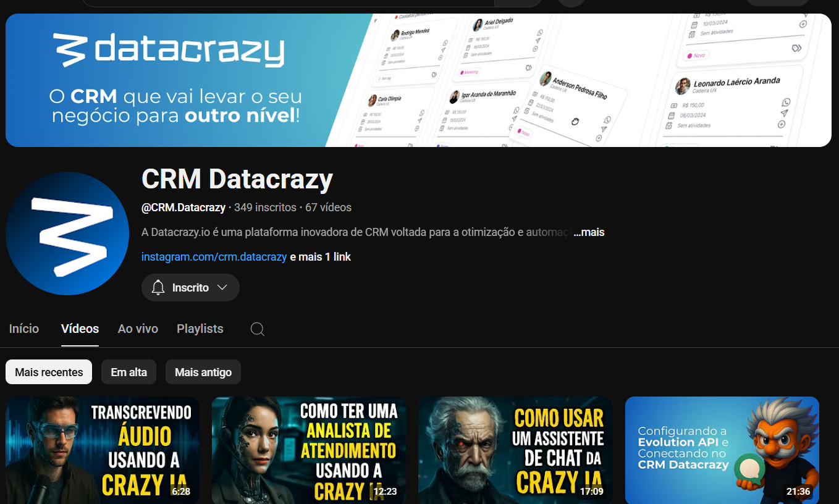Open the instagram.com/crm.datacrazy link
839x504 pixels.
coord(214,257)
